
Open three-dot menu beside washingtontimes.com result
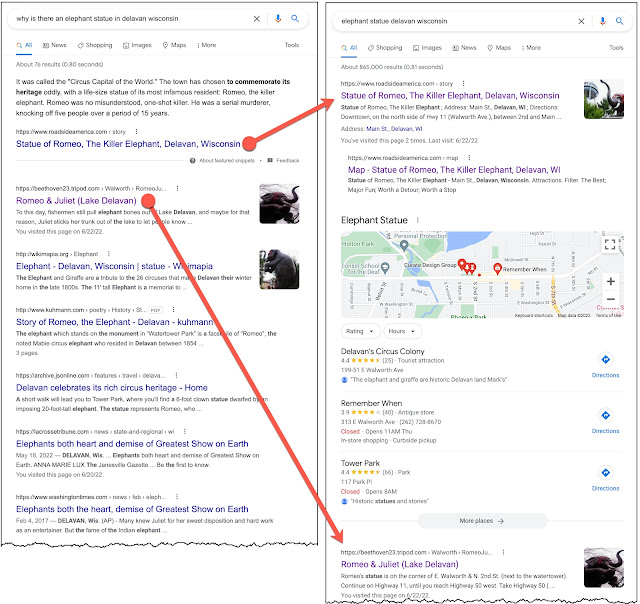click(x=177, y=497)
